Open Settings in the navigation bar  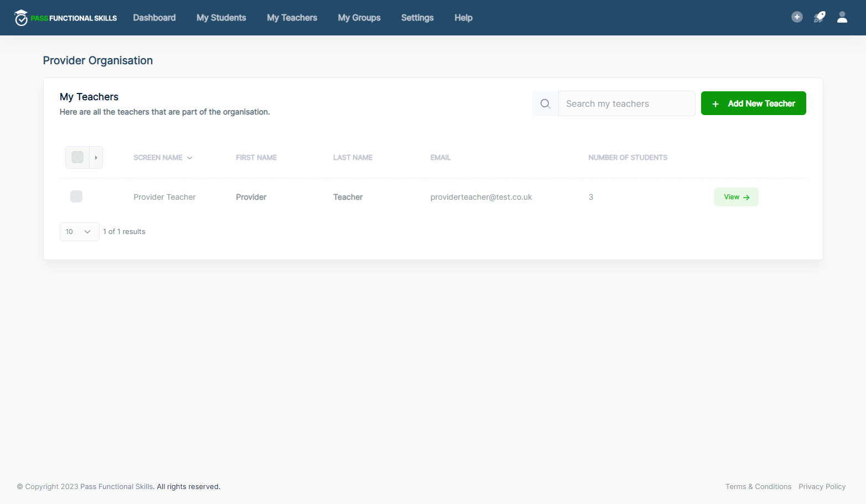[x=417, y=18]
